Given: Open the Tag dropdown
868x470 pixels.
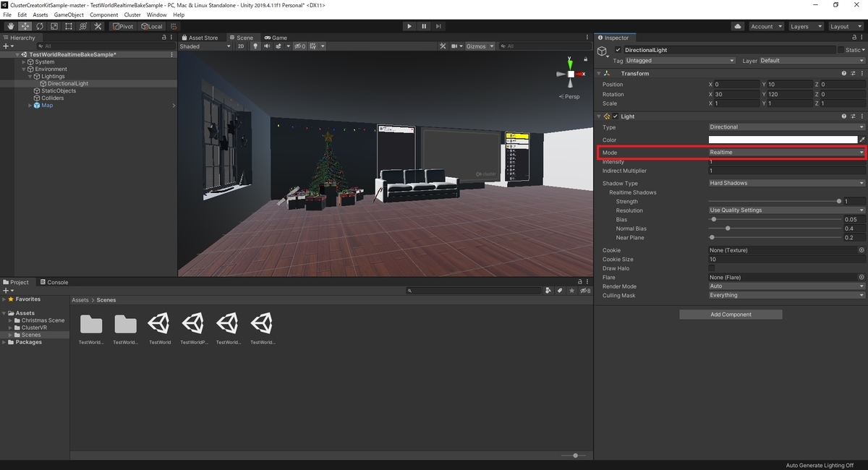Looking at the screenshot, I should pos(679,61).
